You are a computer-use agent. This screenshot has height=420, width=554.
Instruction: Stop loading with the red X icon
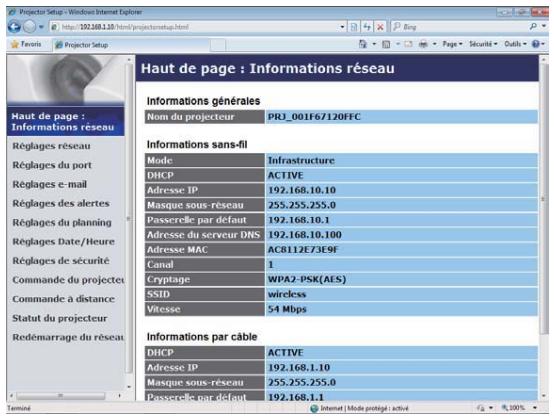(380, 27)
